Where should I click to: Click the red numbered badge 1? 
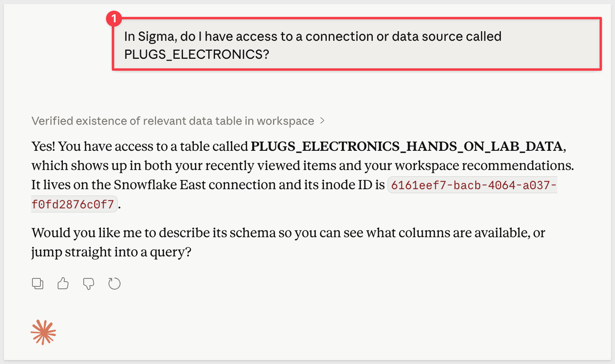[114, 18]
